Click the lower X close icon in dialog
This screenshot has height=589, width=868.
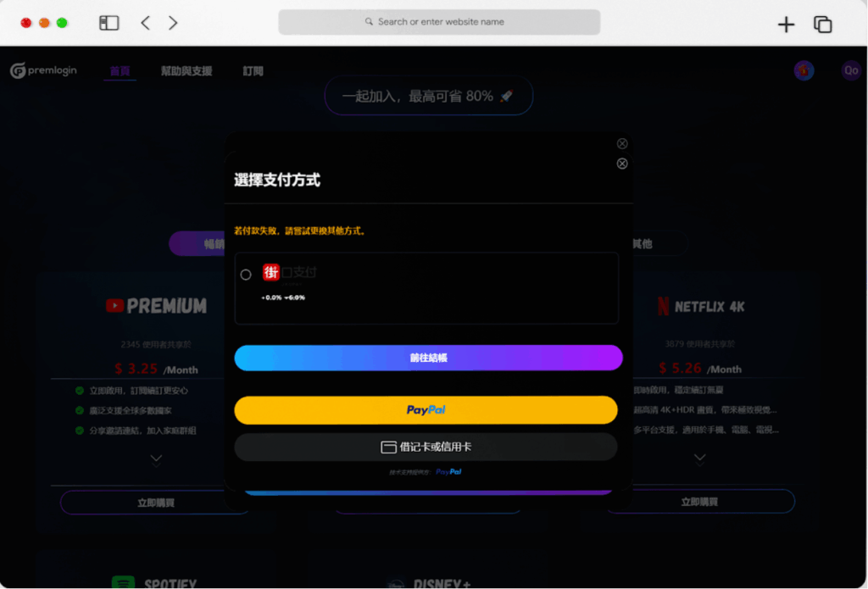tap(622, 164)
